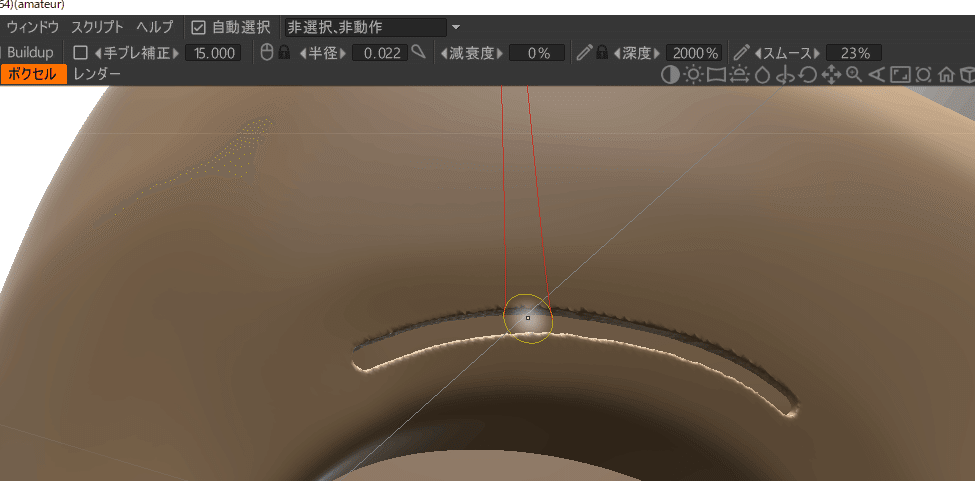Click the water drop icon

coord(762,76)
